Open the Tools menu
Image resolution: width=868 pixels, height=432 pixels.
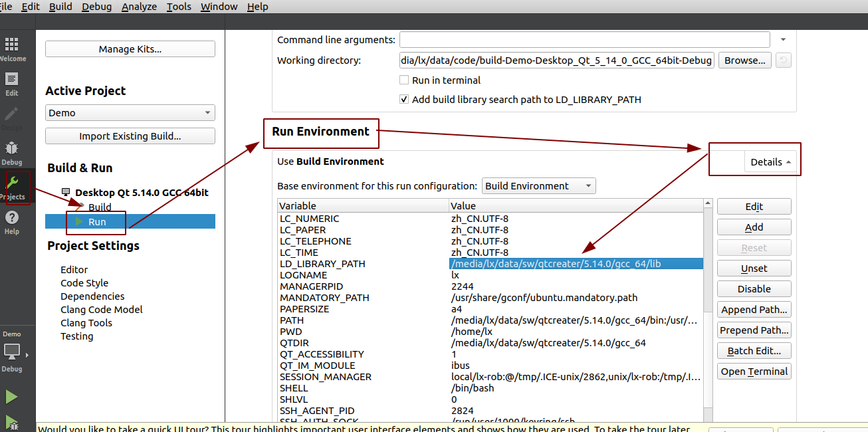pos(179,7)
